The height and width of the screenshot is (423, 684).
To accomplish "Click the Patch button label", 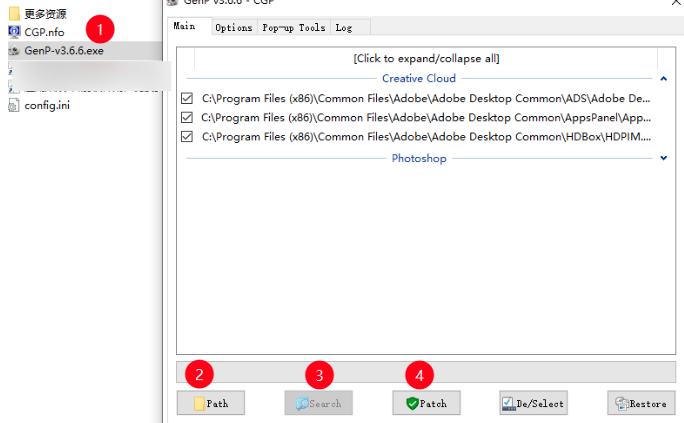I will click(433, 404).
